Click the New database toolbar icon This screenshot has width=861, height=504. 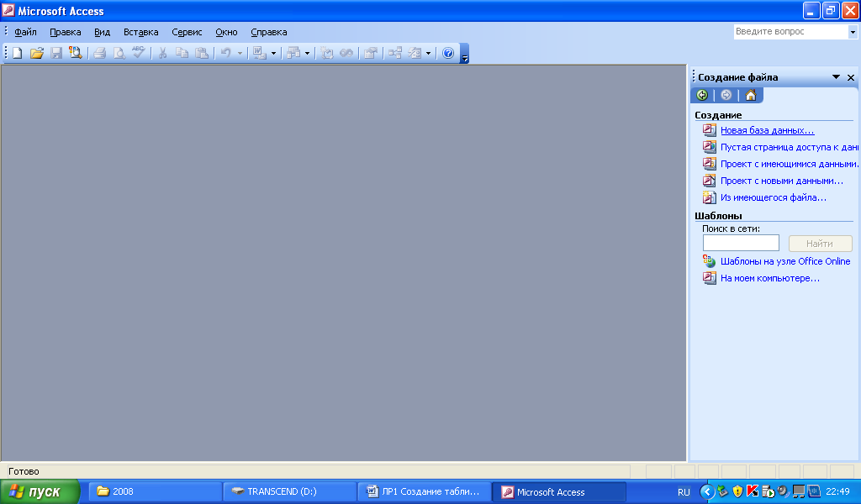click(x=17, y=53)
